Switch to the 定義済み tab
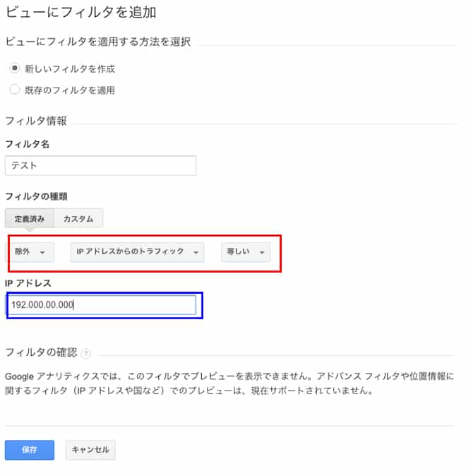Viewport: 466px width, 476px height. [x=30, y=218]
